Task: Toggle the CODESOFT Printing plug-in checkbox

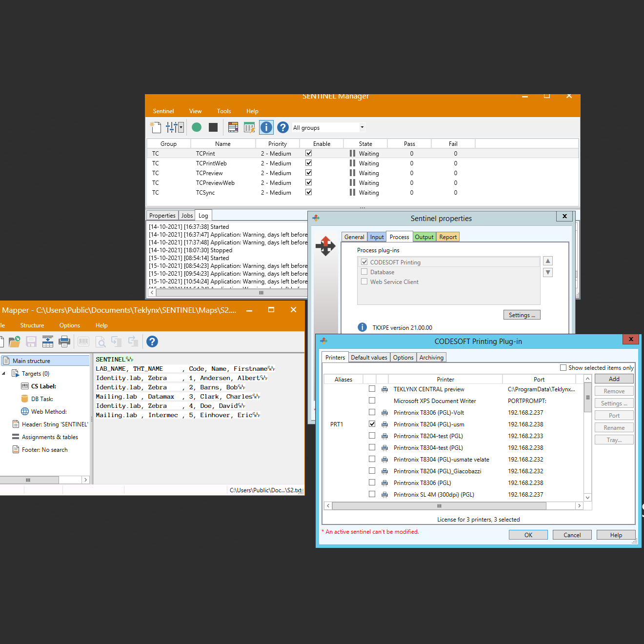Action: [x=364, y=262]
